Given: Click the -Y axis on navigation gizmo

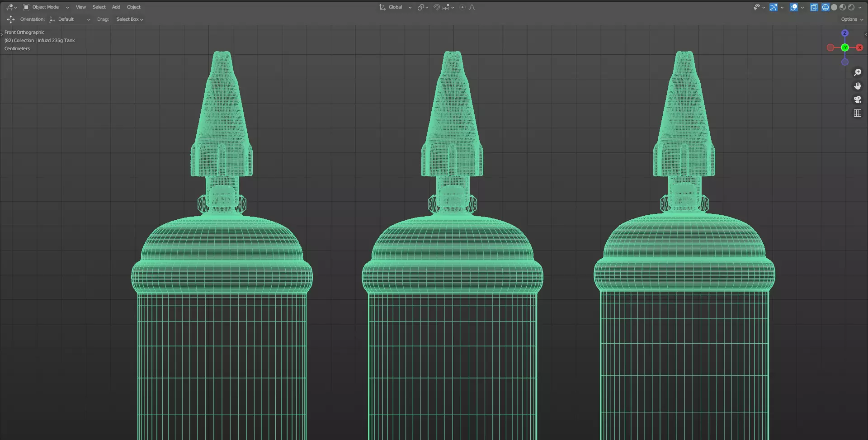Looking at the screenshot, I should [845, 47].
